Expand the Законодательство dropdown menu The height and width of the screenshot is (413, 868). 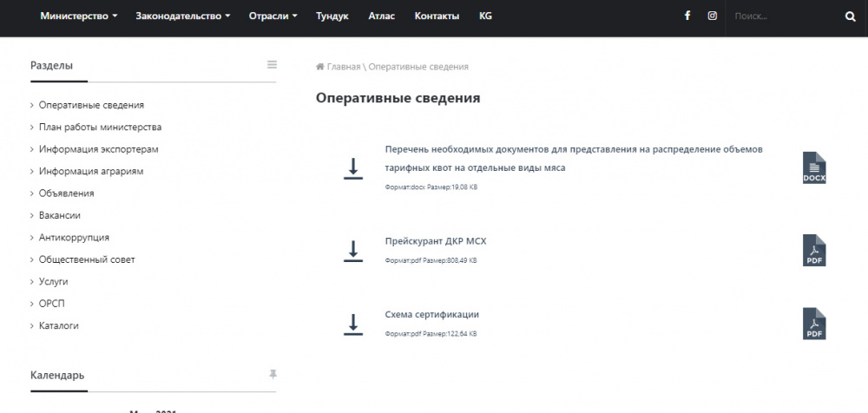[x=182, y=16]
